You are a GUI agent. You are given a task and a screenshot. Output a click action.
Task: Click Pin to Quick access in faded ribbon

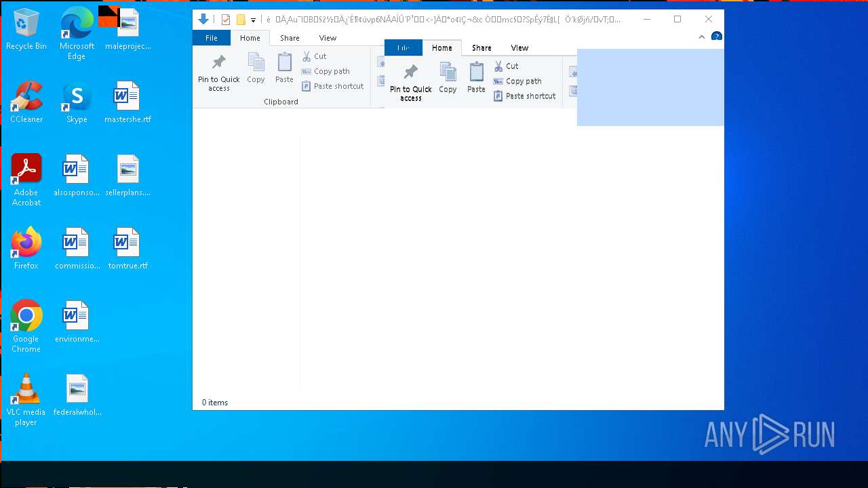(x=219, y=73)
